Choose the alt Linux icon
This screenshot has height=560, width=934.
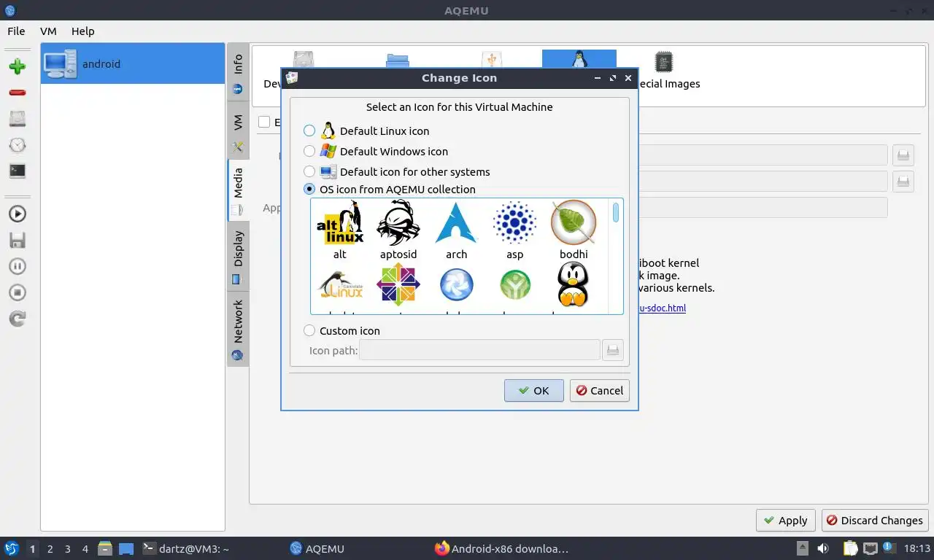(340, 229)
